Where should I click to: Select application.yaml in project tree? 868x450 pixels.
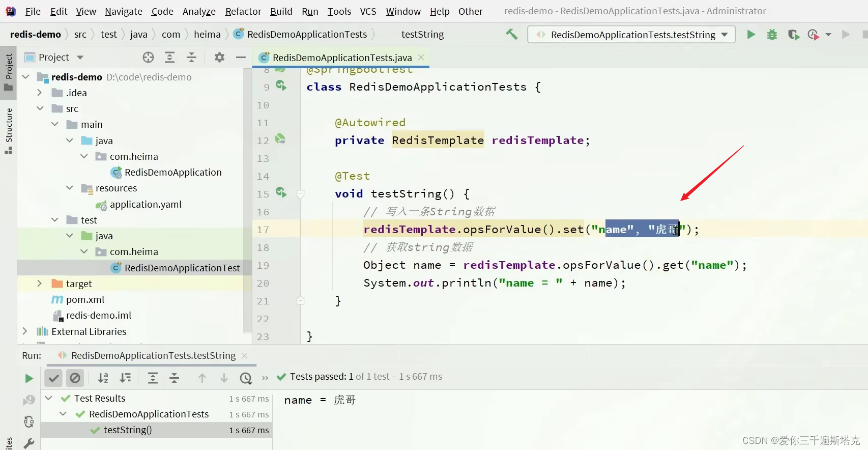coord(146,204)
